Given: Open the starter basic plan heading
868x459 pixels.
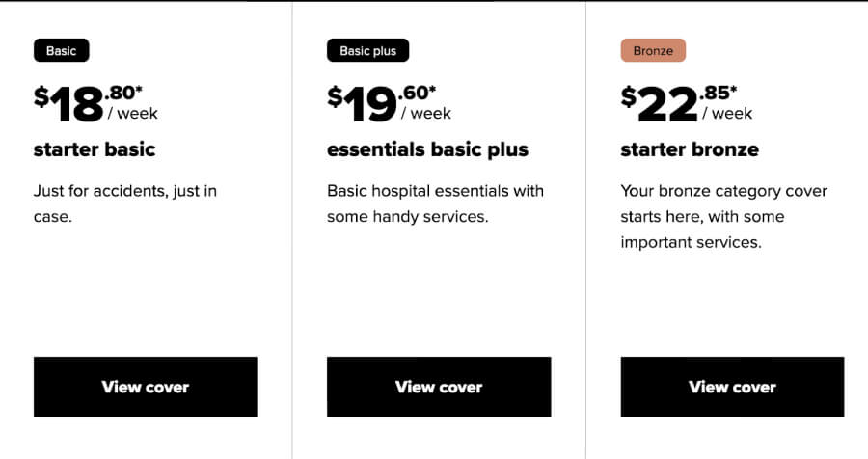Looking at the screenshot, I should coord(95,149).
